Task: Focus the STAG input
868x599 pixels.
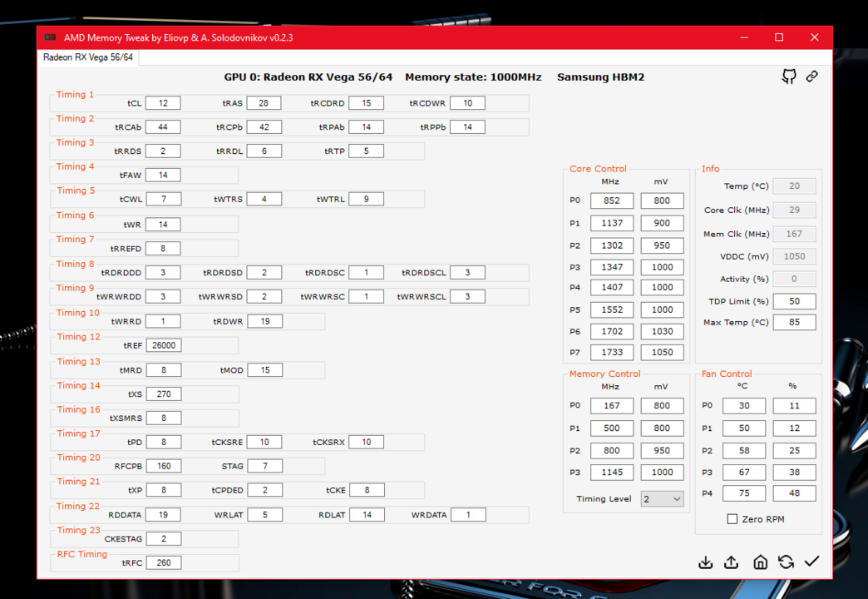Action: coord(264,466)
